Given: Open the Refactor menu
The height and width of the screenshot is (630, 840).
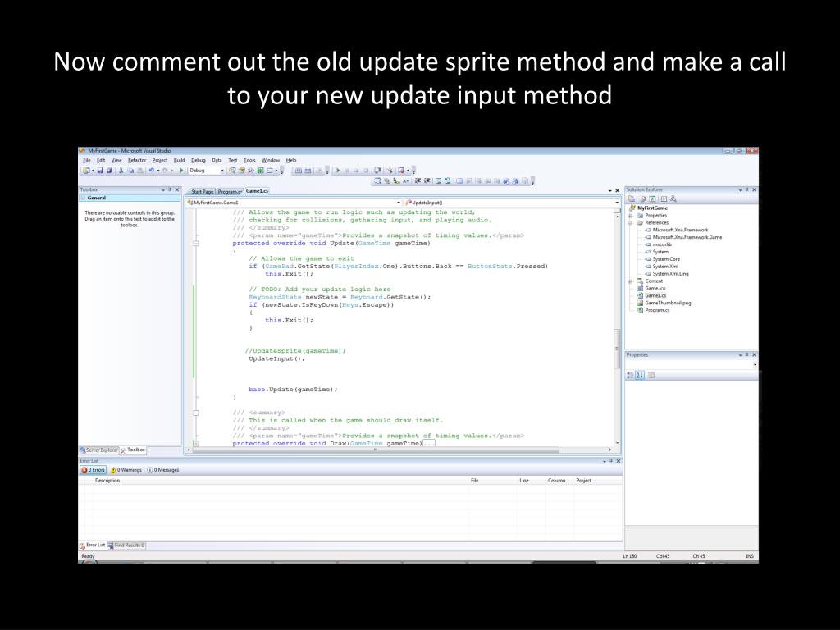Looking at the screenshot, I should [x=137, y=160].
